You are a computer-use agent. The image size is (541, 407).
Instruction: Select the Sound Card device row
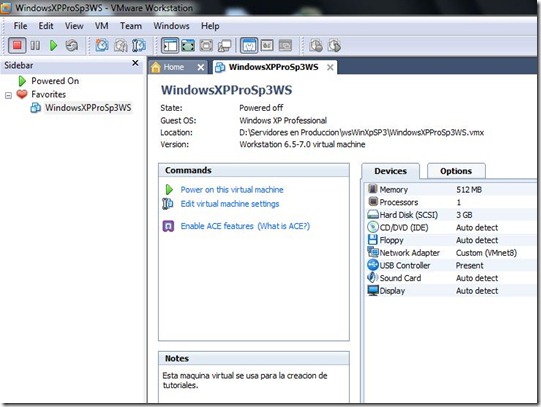click(x=450, y=278)
